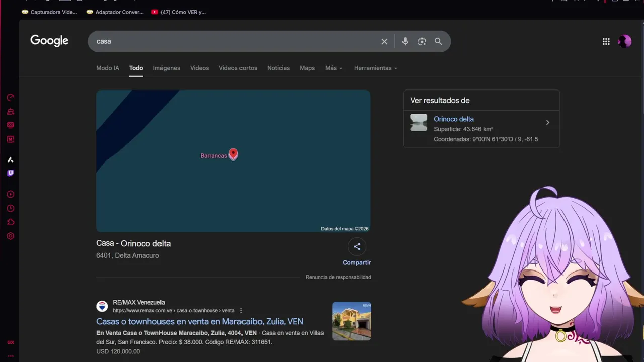This screenshot has height=362, width=644.
Task: Switch to the Videos cortos tab
Action: [238, 68]
